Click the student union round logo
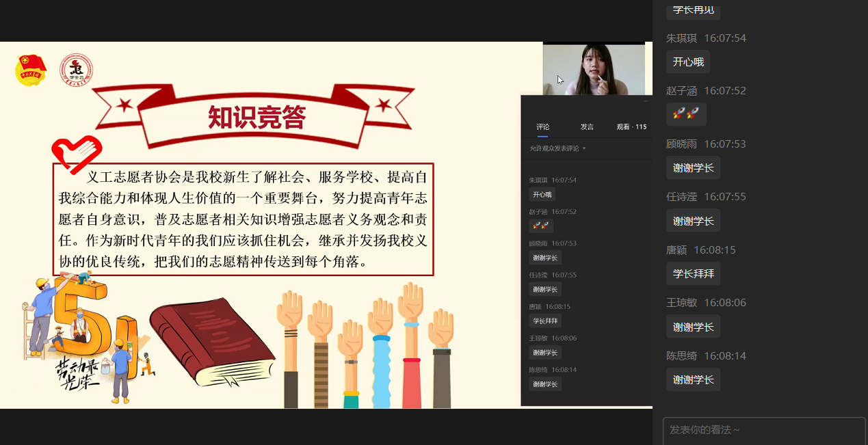This screenshot has height=445, width=868. pyautogui.click(x=76, y=70)
